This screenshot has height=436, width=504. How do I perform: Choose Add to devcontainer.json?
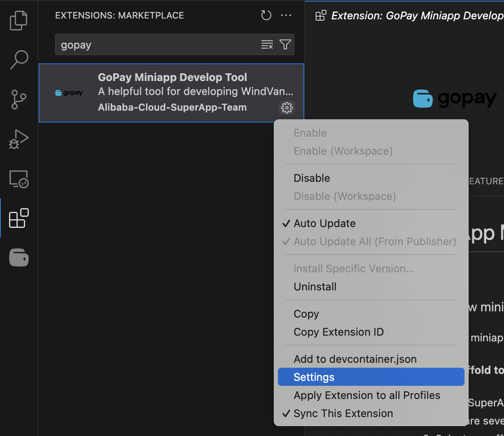pyautogui.click(x=371, y=359)
